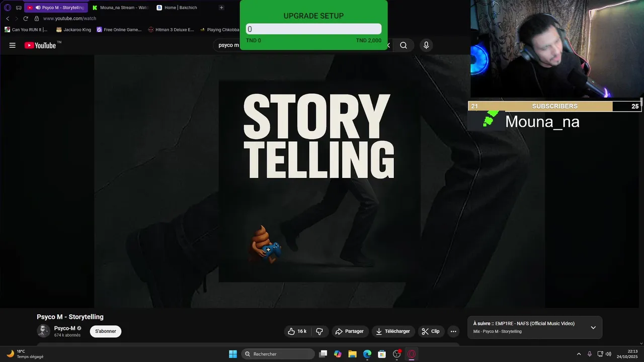The width and height of the screenshot is (644, 362).
Task: Click the Psyco M - Storytelling video title
Action: point(70,317)
